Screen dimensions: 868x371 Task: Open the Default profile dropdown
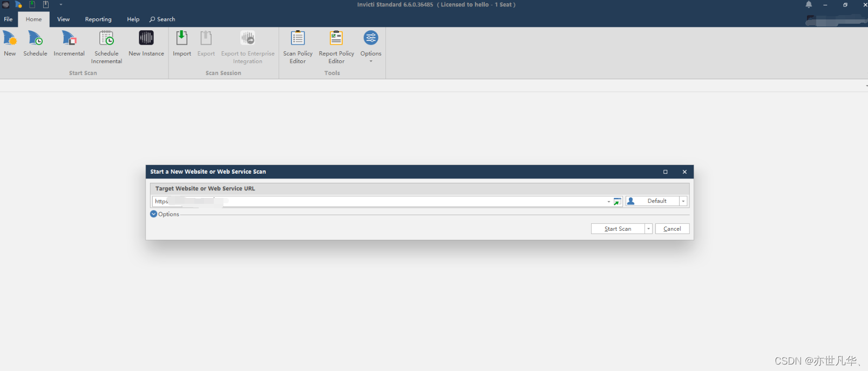(x=683, y=201)
